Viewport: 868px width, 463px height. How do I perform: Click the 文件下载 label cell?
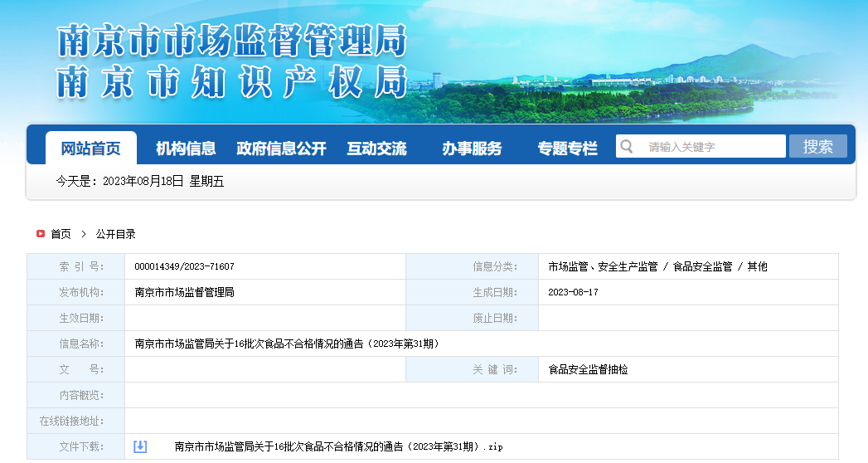pyautogui.click(x=75, y=447)
